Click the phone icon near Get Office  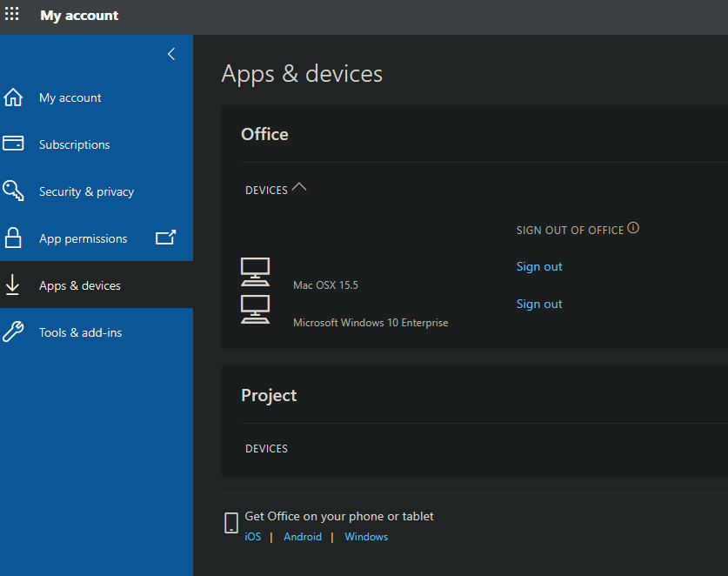click(x=231, y=522)
